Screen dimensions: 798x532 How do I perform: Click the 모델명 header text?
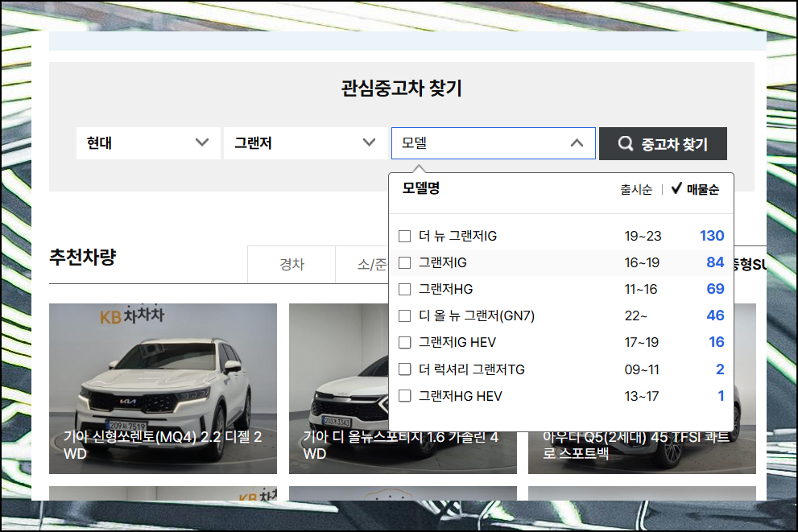[421, 188]
